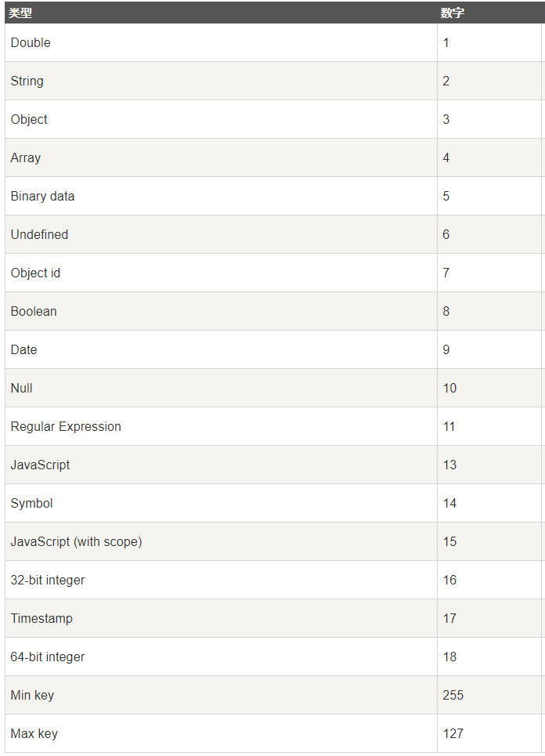545x756 pixels.
Task: Select the Double type cell
Action: point(31,42)
